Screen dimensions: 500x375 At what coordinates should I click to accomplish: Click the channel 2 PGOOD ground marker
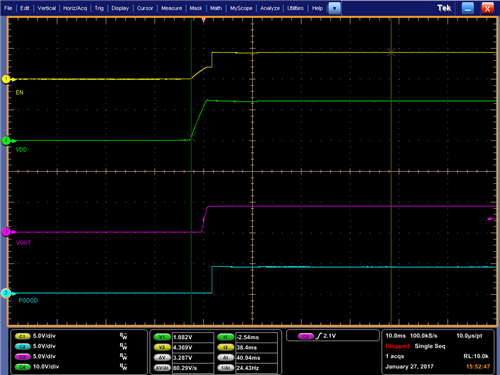(6, 293)
